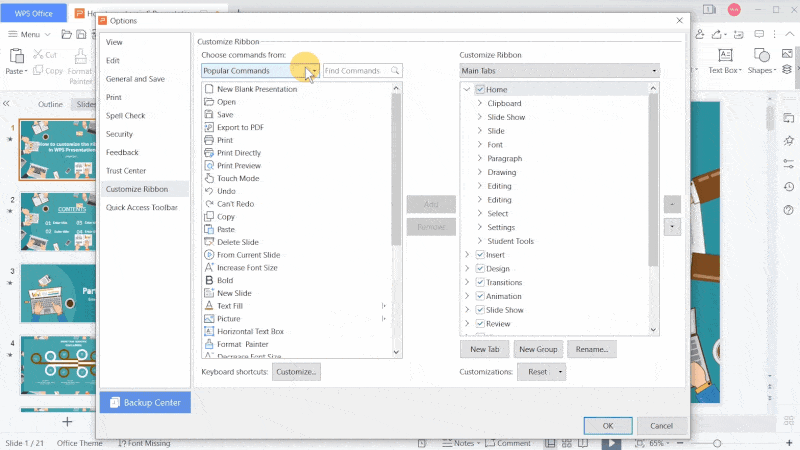800x450 pixels.
Task: Toggle the Animation tab checkbox
Action: point(480,296)
